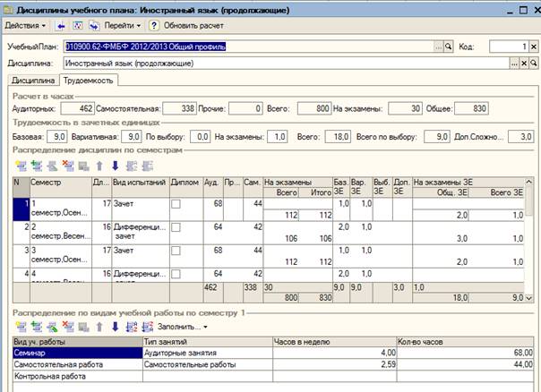
Task: Click magnifier icon next to УчебныйПлан field
Action: [x=448, y=47]
